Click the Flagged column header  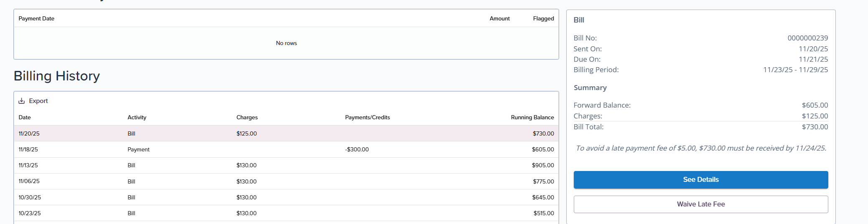click(543, 19)
